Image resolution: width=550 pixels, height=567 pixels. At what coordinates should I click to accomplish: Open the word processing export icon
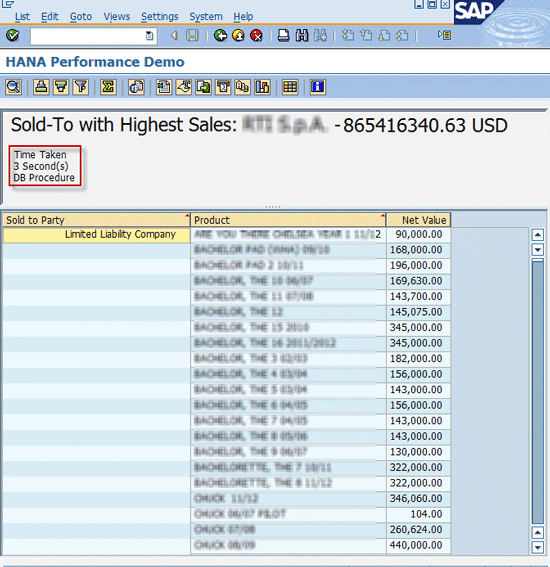(x=184, y=87)
